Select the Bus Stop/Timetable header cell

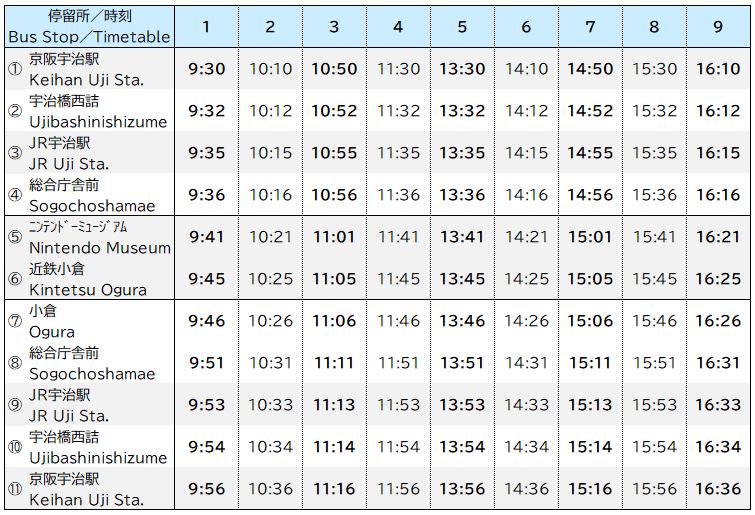(x=90, y=26)
